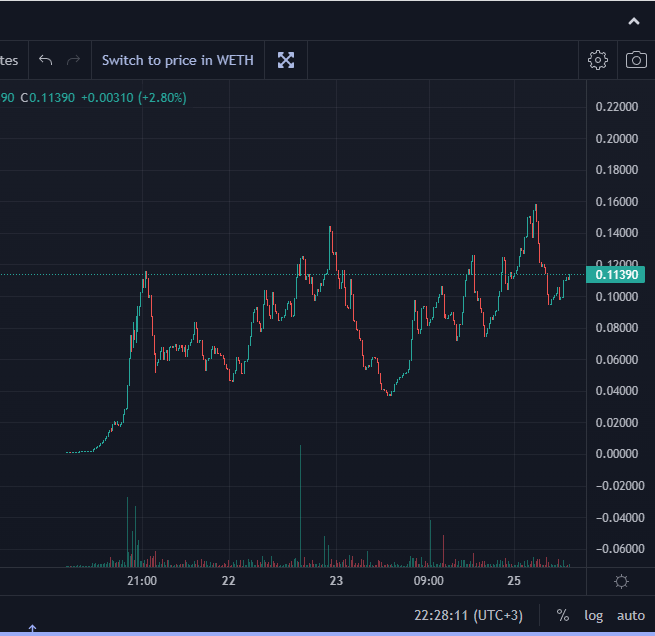
Task: Click the 22 date axis label
Action: click(x=228, y=581)
